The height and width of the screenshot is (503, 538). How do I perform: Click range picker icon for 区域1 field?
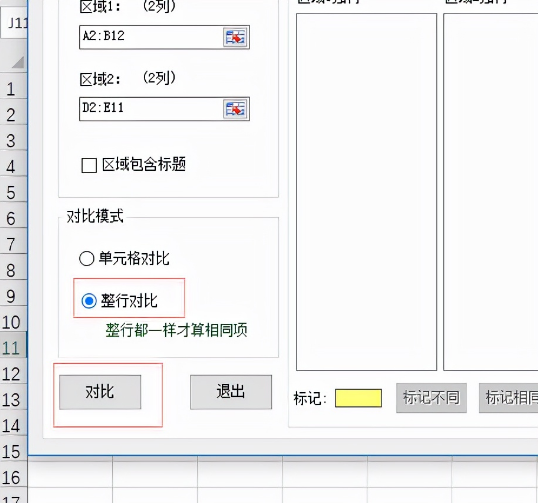tap(235, 37)
